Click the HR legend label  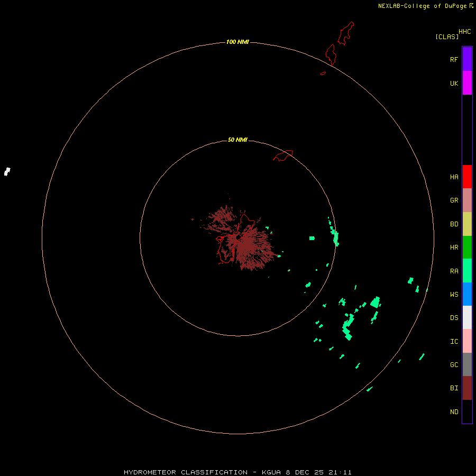coord(454,248)
